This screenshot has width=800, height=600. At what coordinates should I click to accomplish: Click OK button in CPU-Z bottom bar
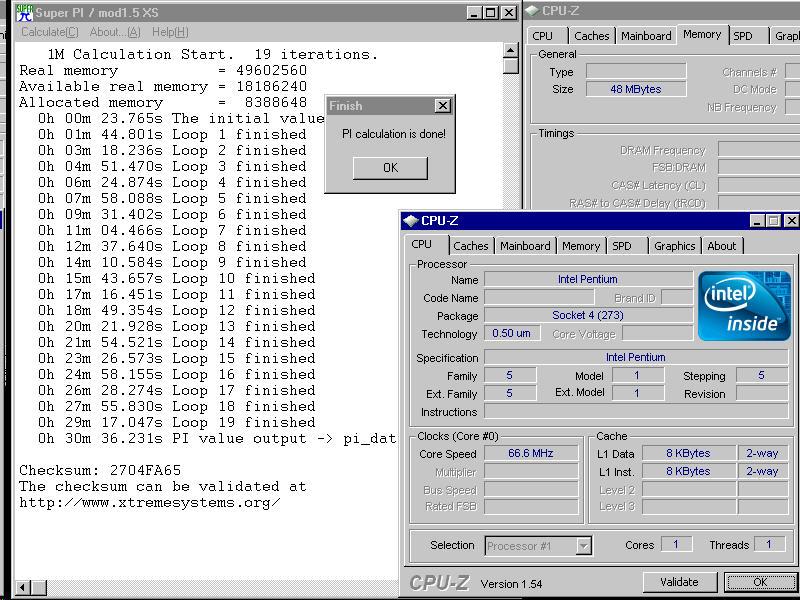click(x=760, y=582)
